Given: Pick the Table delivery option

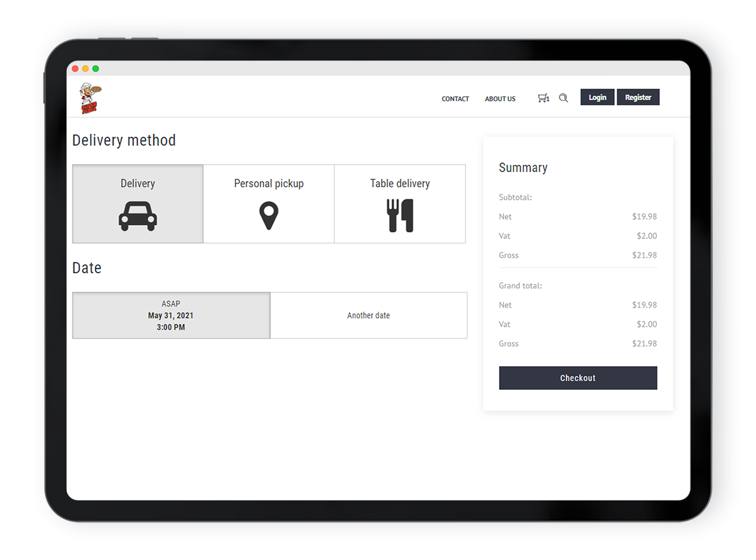Looking at the screenshot, I should [400, 184].
